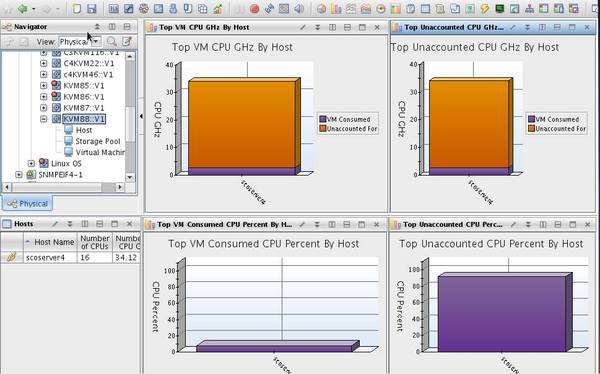Switch to the Physical navigator tab

click(x=28, y=204)
